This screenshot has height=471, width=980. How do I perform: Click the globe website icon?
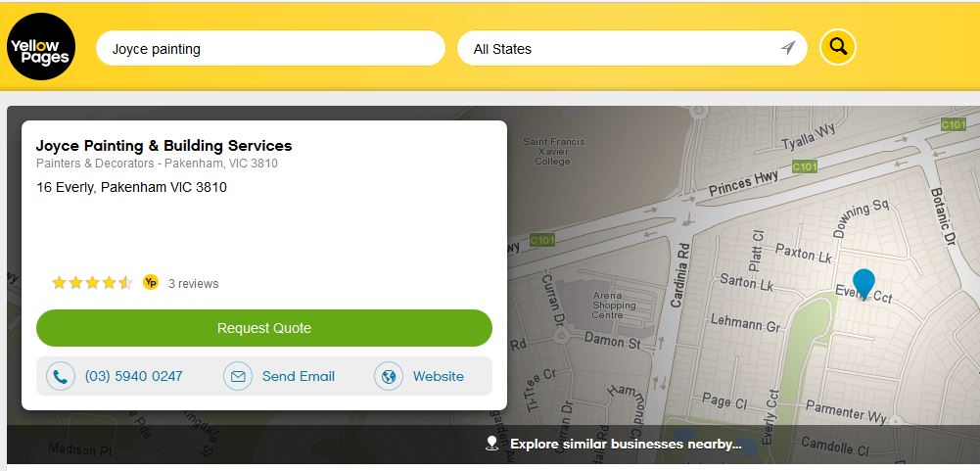pyautogui.click(x=389, y=377)
